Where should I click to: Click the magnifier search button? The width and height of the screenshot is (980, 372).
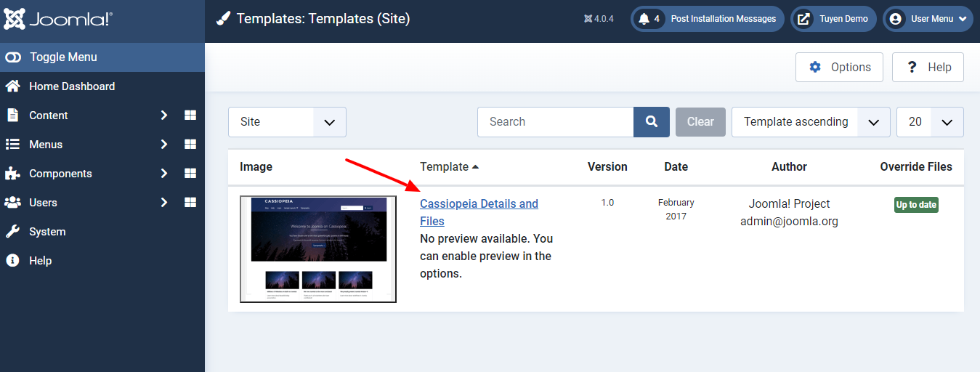(x=652, y=122)
